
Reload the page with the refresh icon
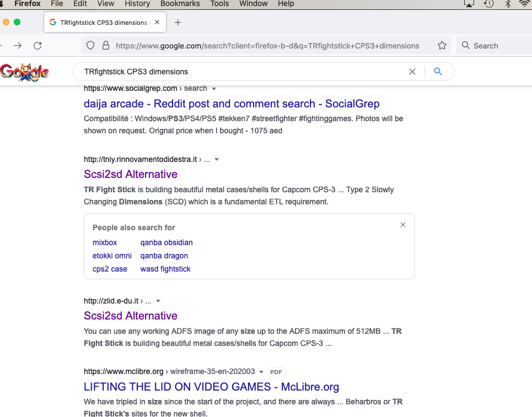tap(37, 45)
